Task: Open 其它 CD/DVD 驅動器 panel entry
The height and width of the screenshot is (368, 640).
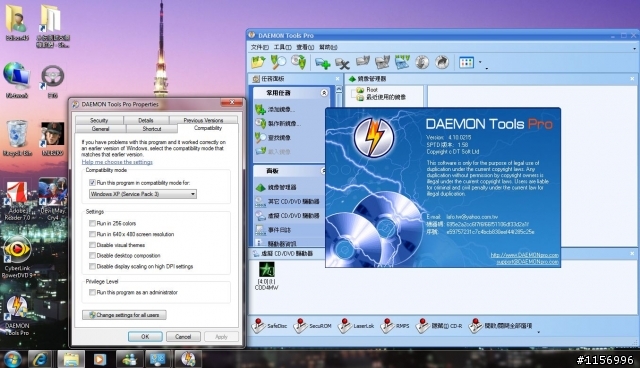Action: (x=287, y=202)
